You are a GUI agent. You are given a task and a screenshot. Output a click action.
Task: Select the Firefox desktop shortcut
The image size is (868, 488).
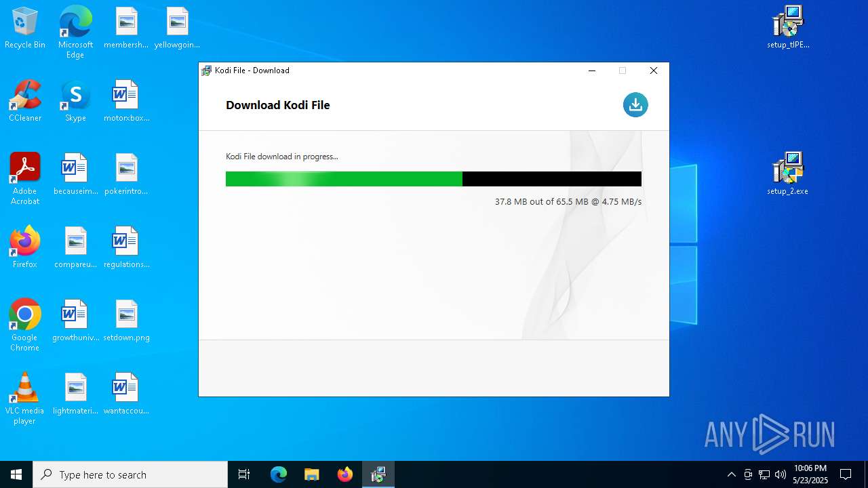tap(25, 248)
